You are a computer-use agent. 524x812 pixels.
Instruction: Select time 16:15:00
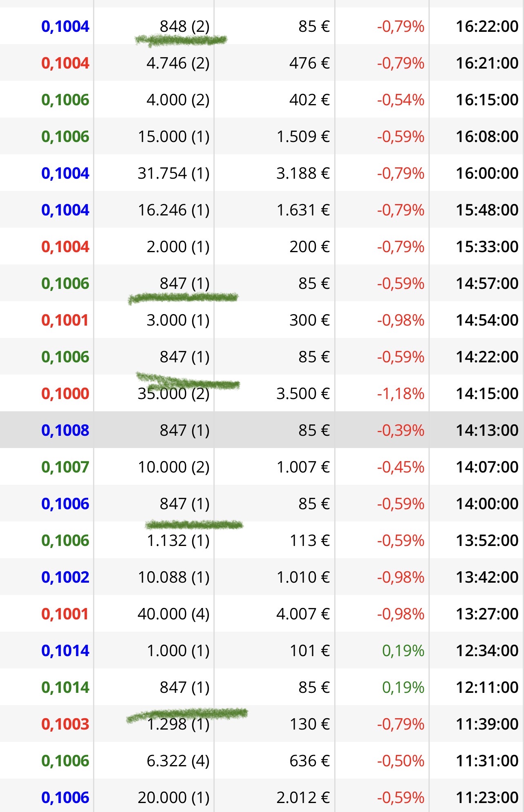487,100
